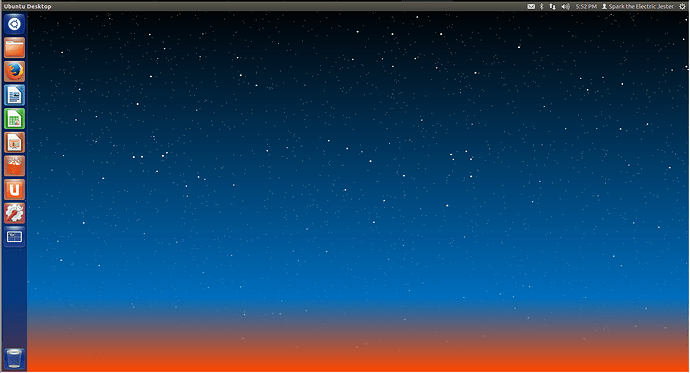Open the sound volume indicator
The width and height of the screenshot is (690, 373).
pyautogui.click(x=565, y=7)
